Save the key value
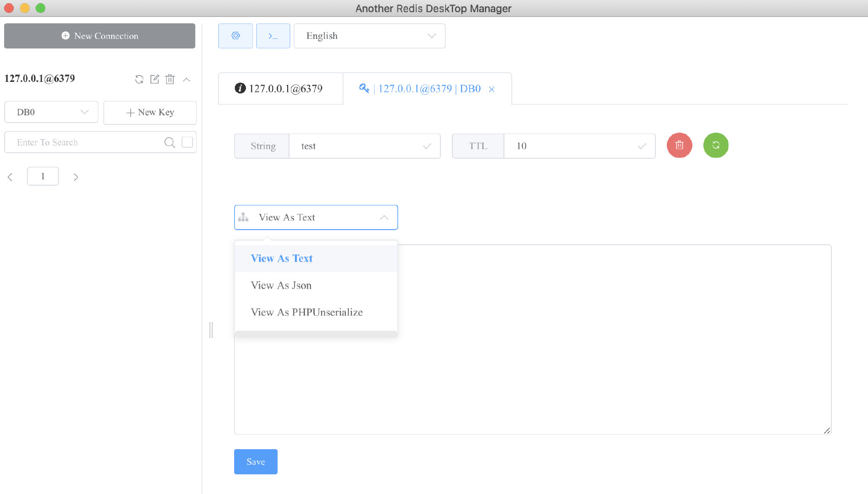 (x=256, y=462)
